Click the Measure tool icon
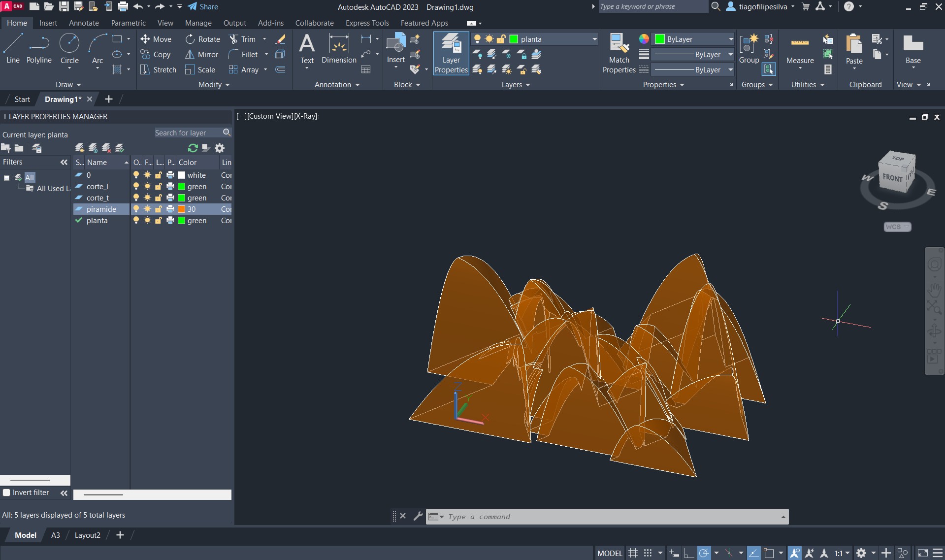Viewport: 945px width, 560px height. [800, 43]
